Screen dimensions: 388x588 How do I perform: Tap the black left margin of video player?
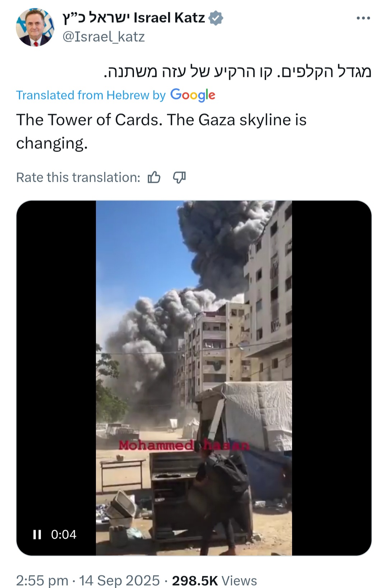[x=56, y=359]
